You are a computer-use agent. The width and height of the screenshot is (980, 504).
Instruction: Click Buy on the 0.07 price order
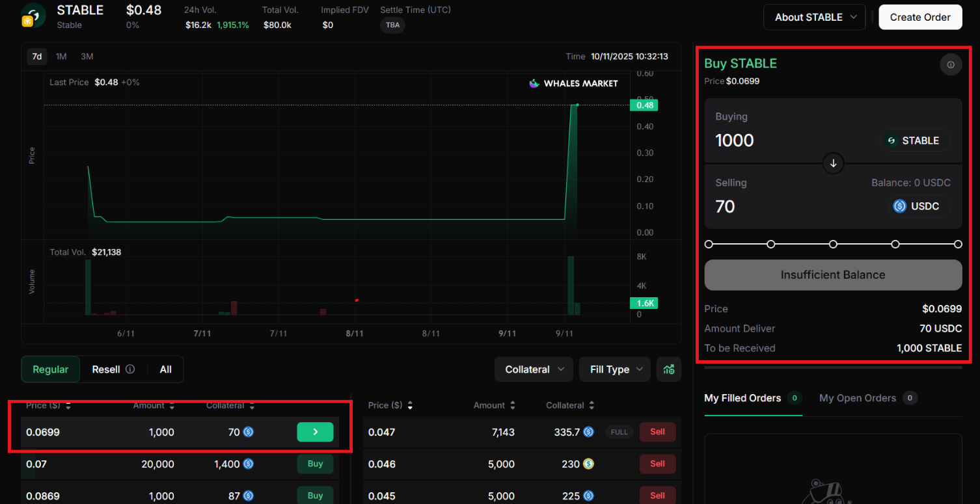[315, 464]
